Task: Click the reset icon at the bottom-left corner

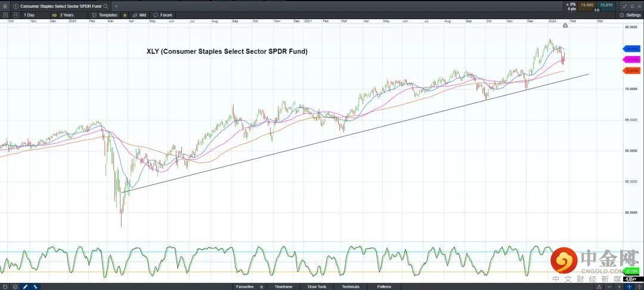Action: [x=5, y=286]
